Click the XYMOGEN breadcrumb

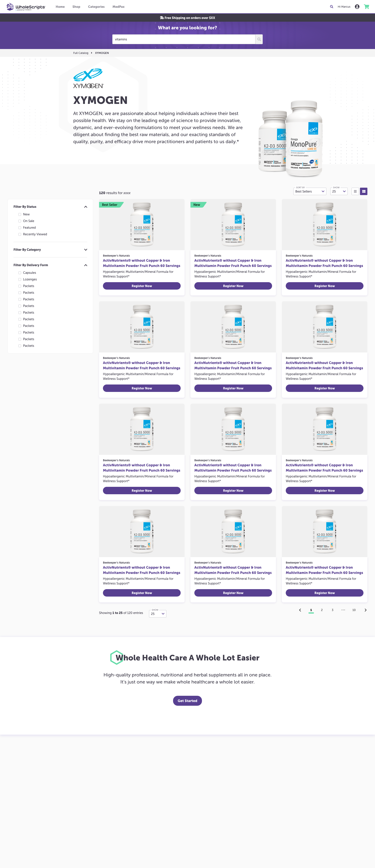pos(102,53)
